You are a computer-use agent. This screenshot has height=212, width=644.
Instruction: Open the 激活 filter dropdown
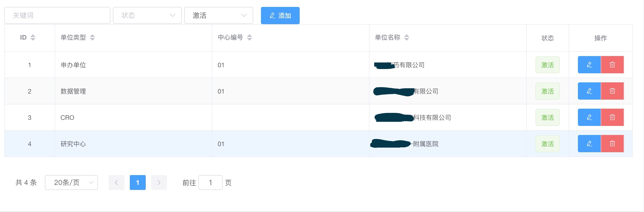coord(218,15)
